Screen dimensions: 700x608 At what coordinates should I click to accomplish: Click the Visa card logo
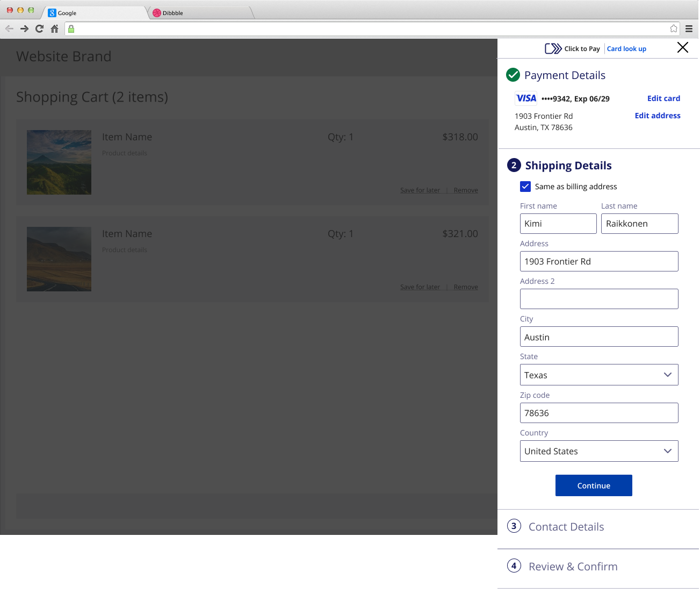point(525,98)
